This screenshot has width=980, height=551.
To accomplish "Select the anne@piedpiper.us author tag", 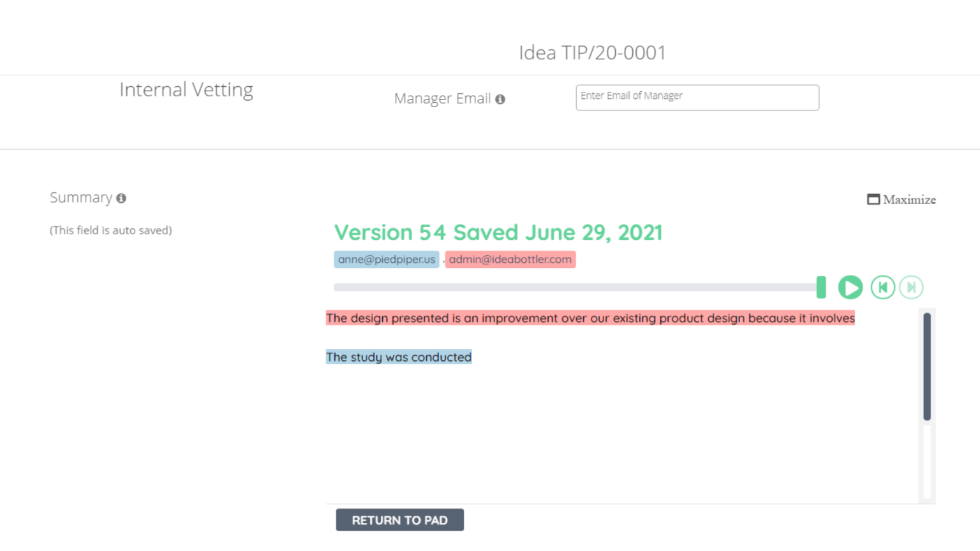I will coord(386,260).
